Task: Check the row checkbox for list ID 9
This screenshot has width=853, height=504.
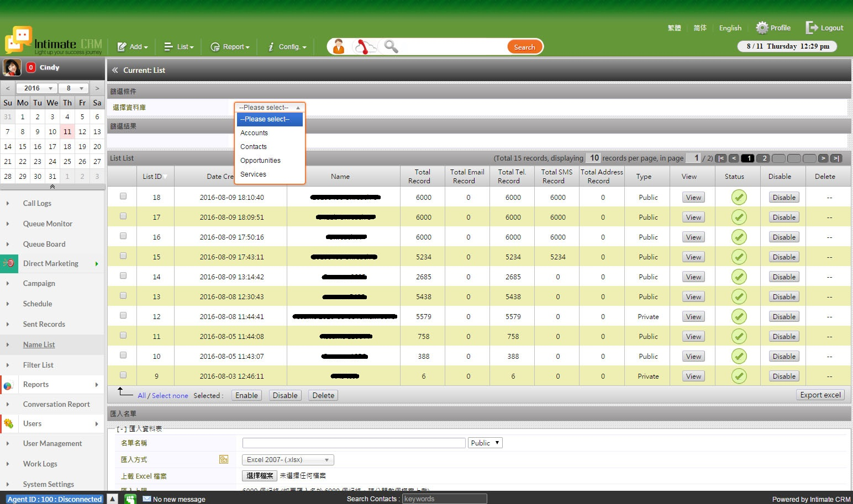Action: (123, 375)
